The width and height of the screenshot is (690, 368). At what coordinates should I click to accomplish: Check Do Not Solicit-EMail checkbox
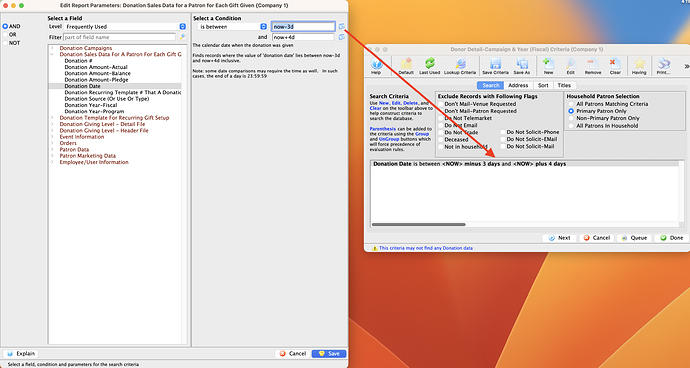coord(503,139)
